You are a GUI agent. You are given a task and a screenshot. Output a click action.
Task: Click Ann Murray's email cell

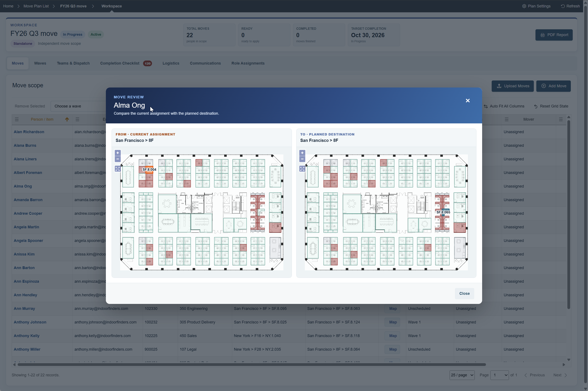pos(108,309)
